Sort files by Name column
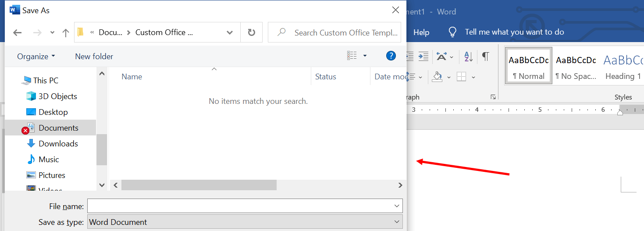644x231 pixels. point(132,76)
